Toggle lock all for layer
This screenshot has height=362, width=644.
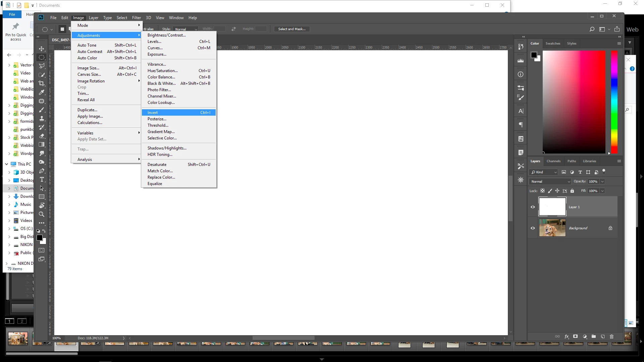coord(572,191)
